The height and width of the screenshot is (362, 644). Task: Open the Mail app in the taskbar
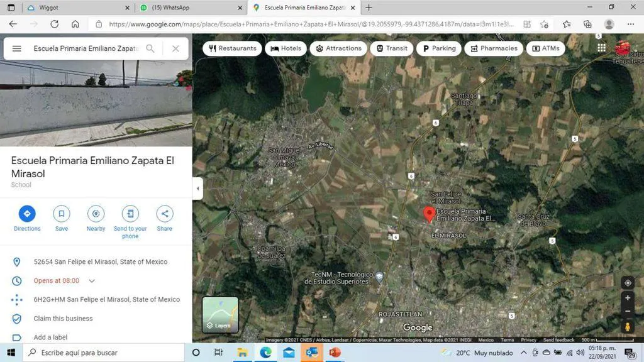tap(289, 353)
